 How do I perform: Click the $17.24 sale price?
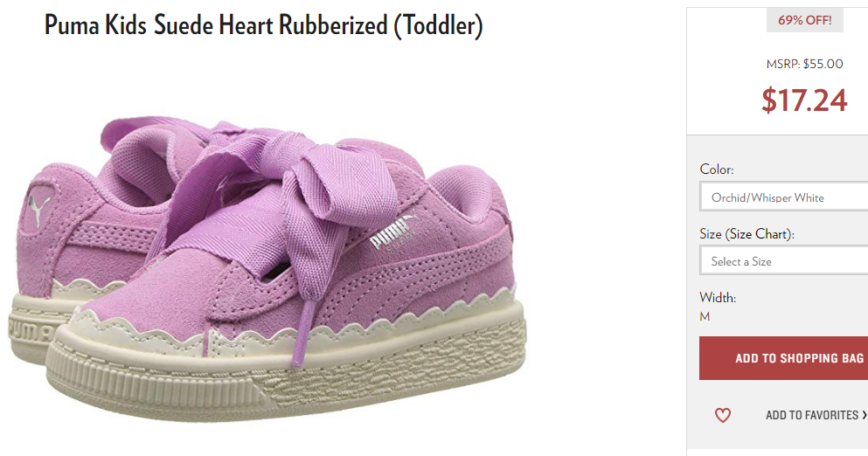tap(804, 100)
